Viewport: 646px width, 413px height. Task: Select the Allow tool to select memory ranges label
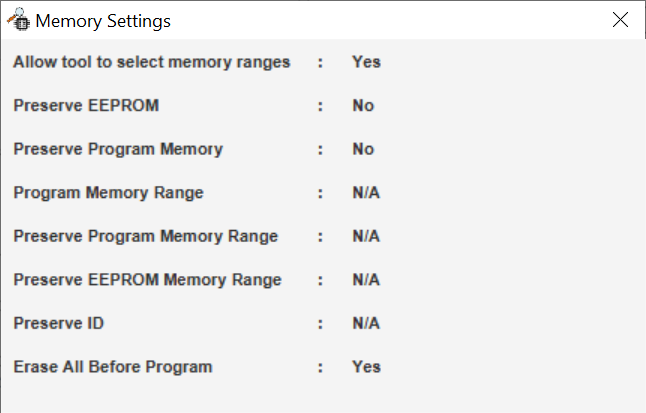(x=152, y=62)
